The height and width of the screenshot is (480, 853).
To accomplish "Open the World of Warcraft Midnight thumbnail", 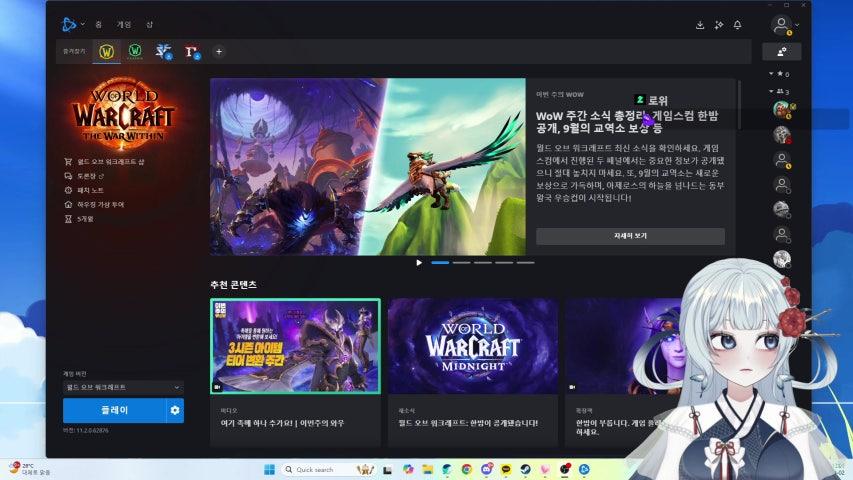I will [473, 346].
